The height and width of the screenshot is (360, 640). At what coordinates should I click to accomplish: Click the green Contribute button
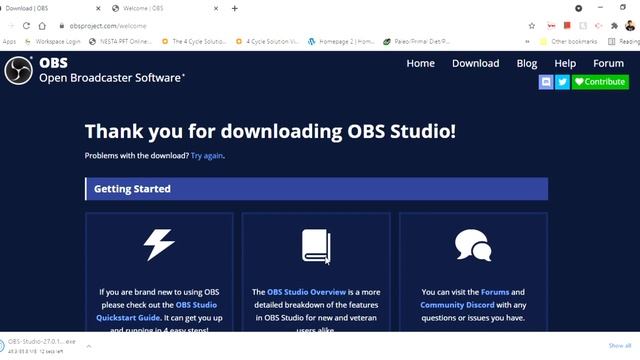tap(600, 82)
